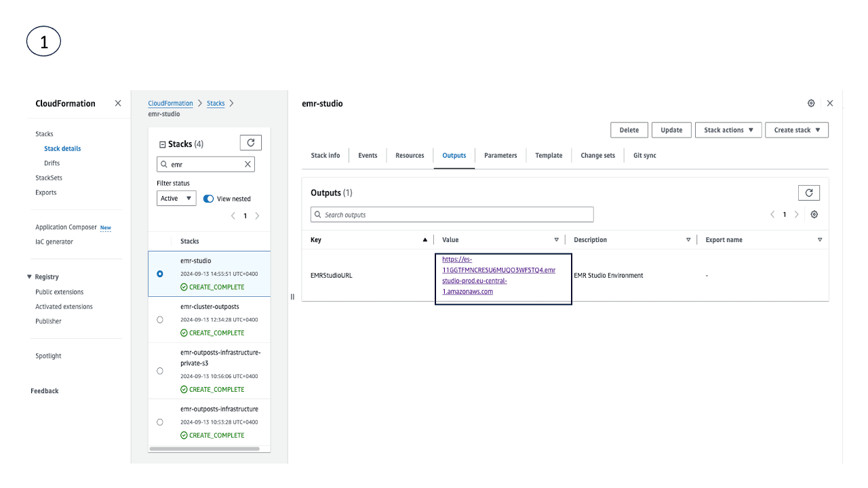Click the Feedback link in sidebar
This screenshot has height=488, width=868.
tap(45, 391)
